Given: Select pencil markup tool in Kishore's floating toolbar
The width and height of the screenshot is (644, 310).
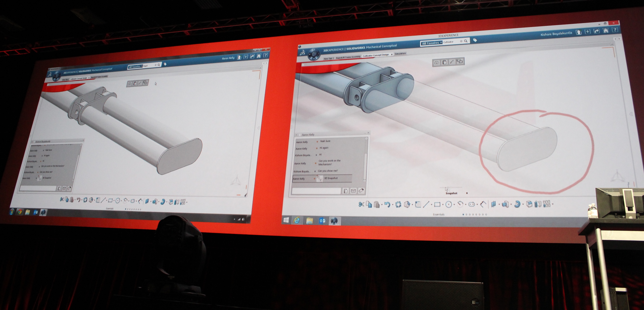Looking at the screenshot, I should [452, 62].
